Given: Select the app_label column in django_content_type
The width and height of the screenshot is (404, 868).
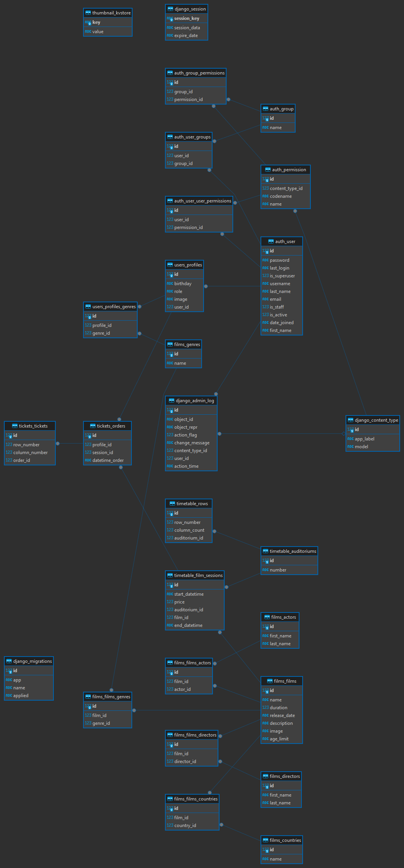Looking at the screenshot, I should pos(364,439).
